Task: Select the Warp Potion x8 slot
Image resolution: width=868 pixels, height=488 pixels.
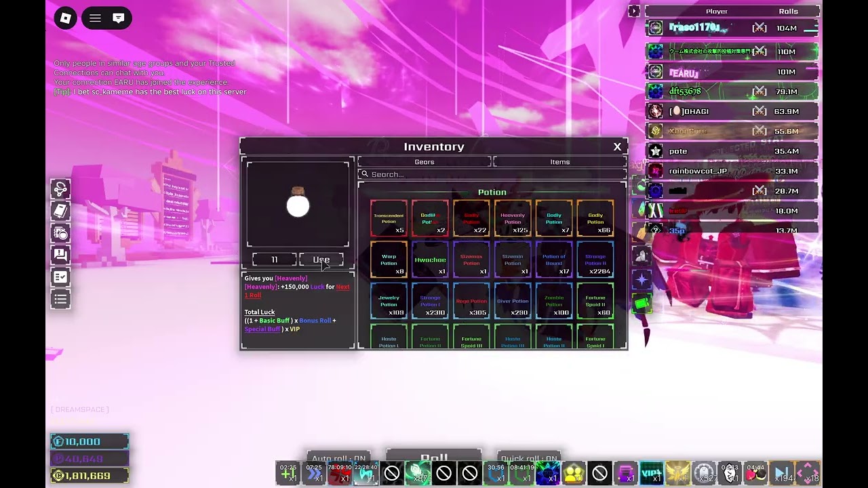Action: 389,260
